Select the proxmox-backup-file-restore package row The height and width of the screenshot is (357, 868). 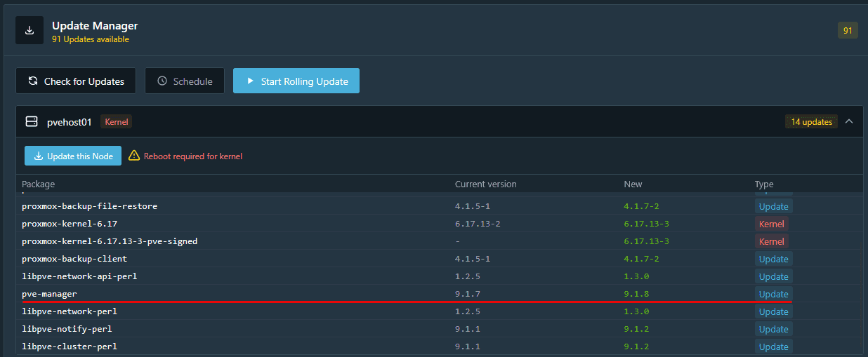click(440, 206)
